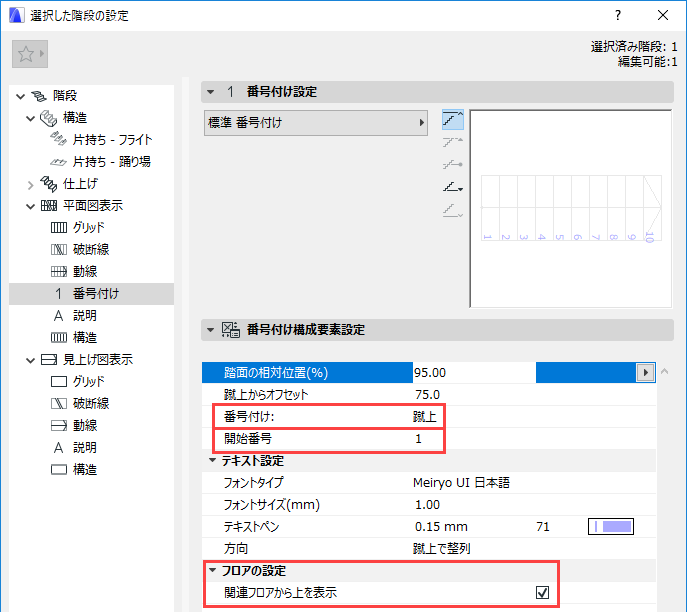Viewport: 687px width, 612px height.
Task: Click the 方向 value 蹴上で整列
Action: coord(442,548)
